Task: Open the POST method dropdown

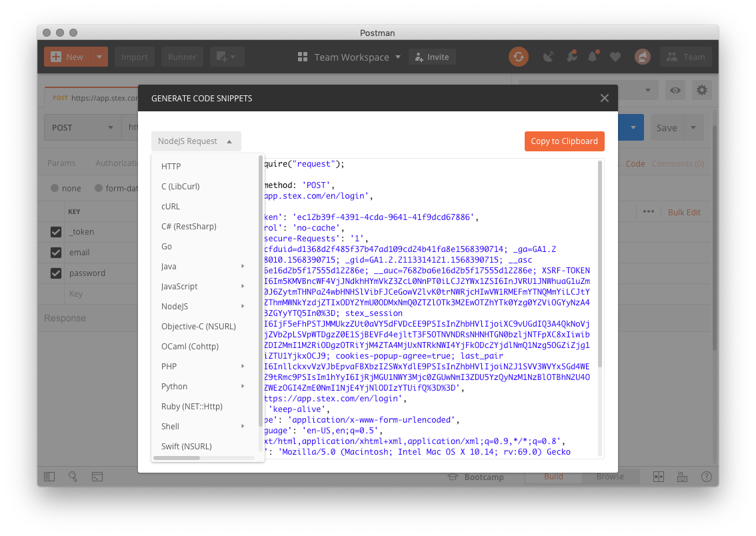Action: pos(83,128)
